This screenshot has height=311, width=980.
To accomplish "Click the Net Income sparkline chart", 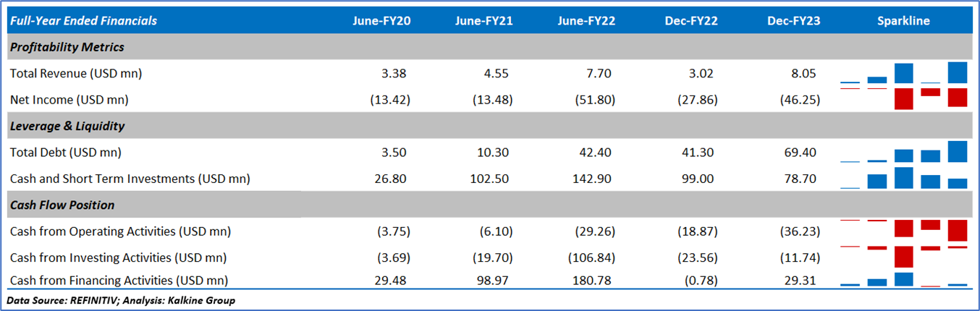I will [903, 98].
